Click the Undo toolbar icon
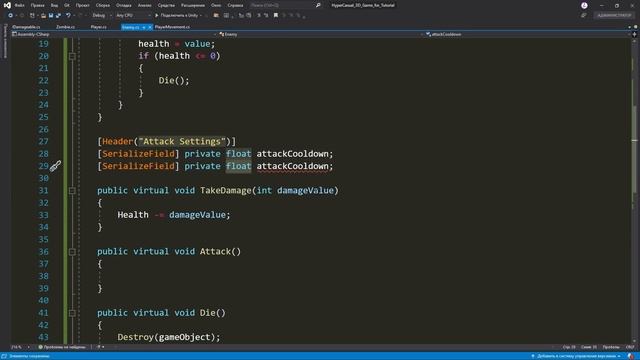The image size is (640, 360). 68,16
